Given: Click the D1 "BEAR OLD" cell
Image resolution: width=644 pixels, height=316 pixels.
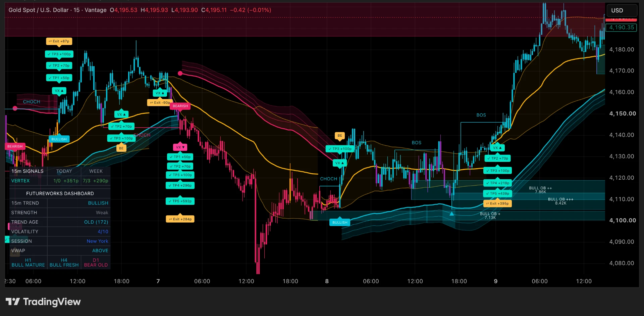Looking at the screenshot, I should [x=96, y=263].
